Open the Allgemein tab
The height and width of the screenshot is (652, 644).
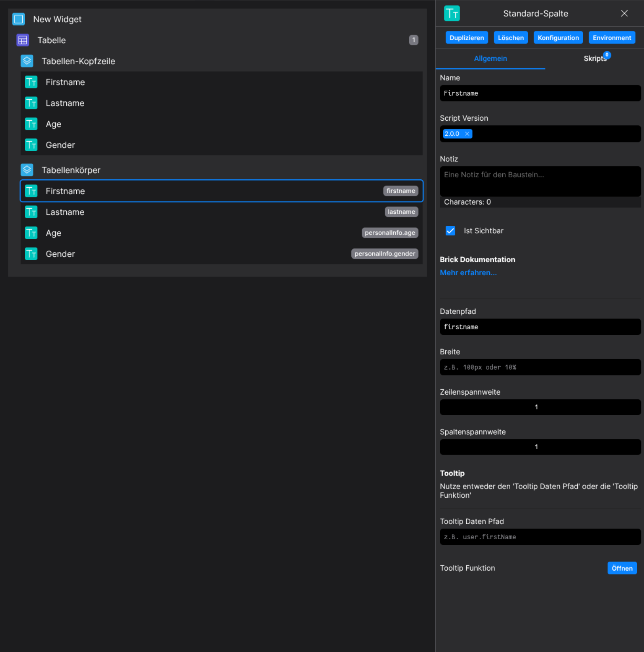click(490, 59)
